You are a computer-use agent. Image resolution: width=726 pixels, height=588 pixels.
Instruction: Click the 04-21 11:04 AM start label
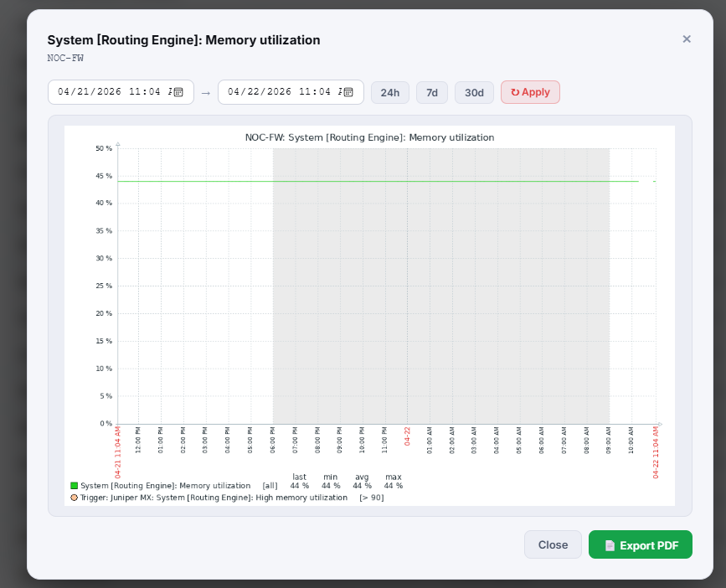pos(117,453)
